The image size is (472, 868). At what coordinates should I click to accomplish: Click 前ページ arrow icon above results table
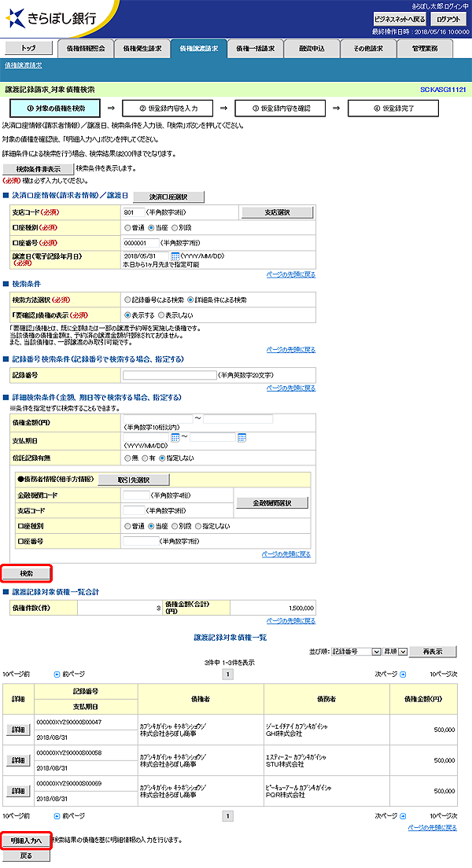point(57,675)
